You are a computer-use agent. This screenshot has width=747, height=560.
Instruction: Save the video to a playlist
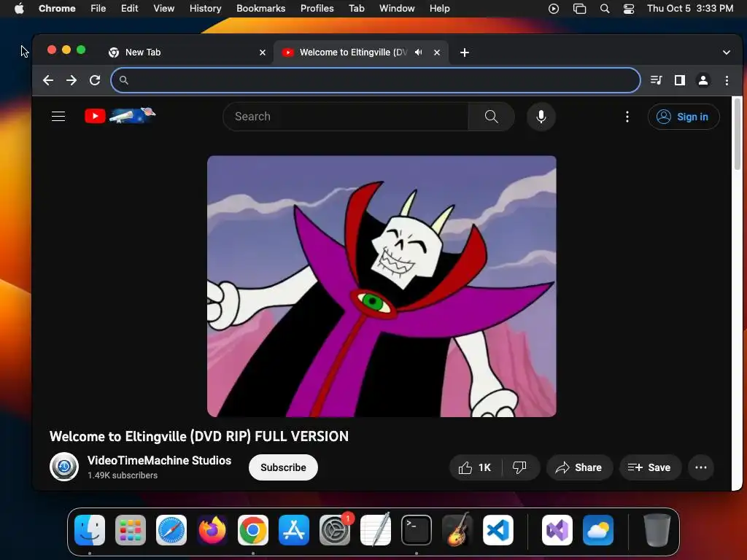click(x=650, y=467)
